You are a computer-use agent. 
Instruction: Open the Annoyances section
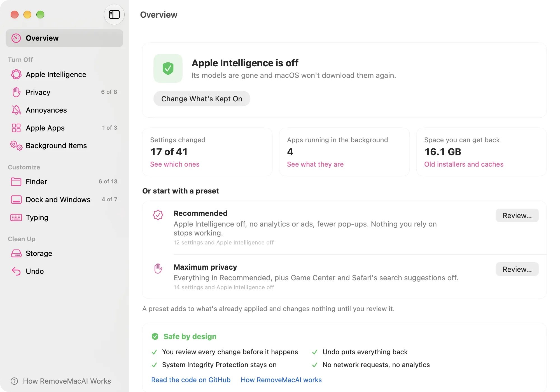(x=64, y=110)
